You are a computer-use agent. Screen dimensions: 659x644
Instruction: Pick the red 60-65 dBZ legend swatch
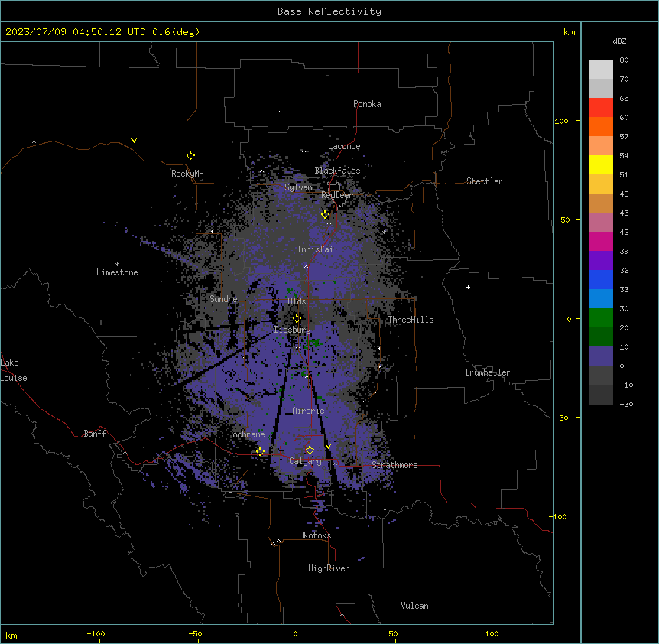(x=601, y=108)
